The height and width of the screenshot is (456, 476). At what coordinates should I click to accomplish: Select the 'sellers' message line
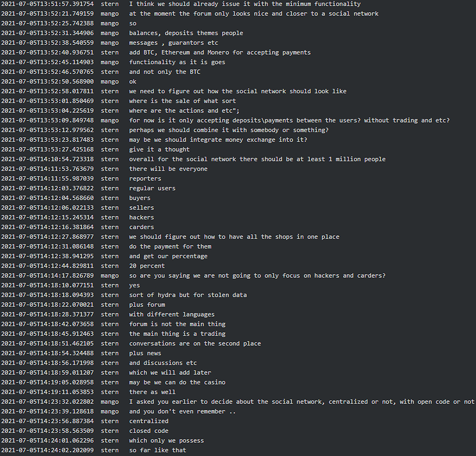pyautogui.click(x=141, y=207)
